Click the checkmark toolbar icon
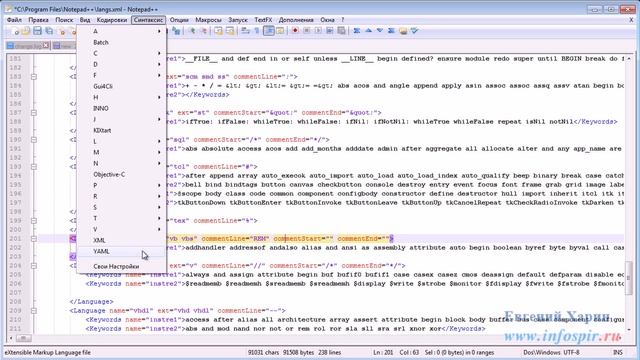 point(414,31)
